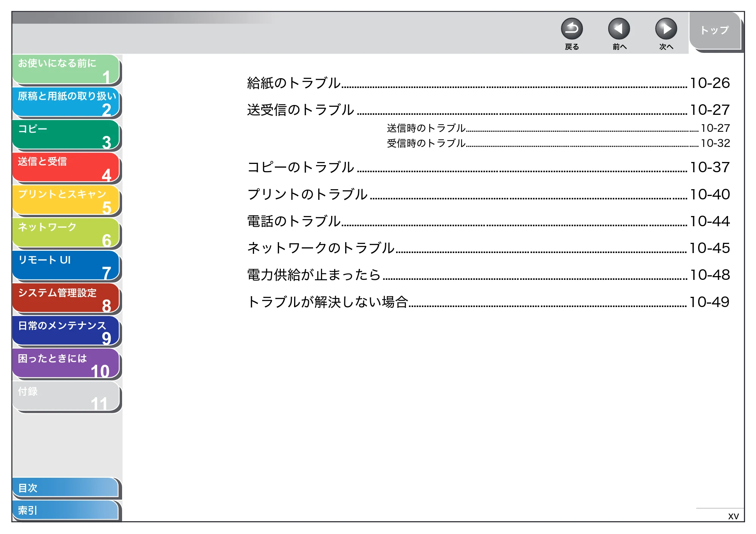Click page number 10-45
This screenshot has height=534, width=756.
click(x=710, y=248)
